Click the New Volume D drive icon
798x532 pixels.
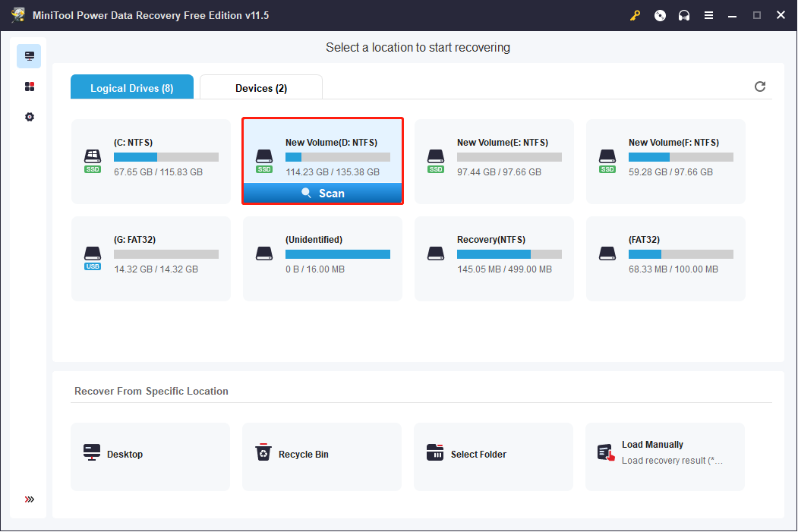pyautogui.click(x=264, y=161)
